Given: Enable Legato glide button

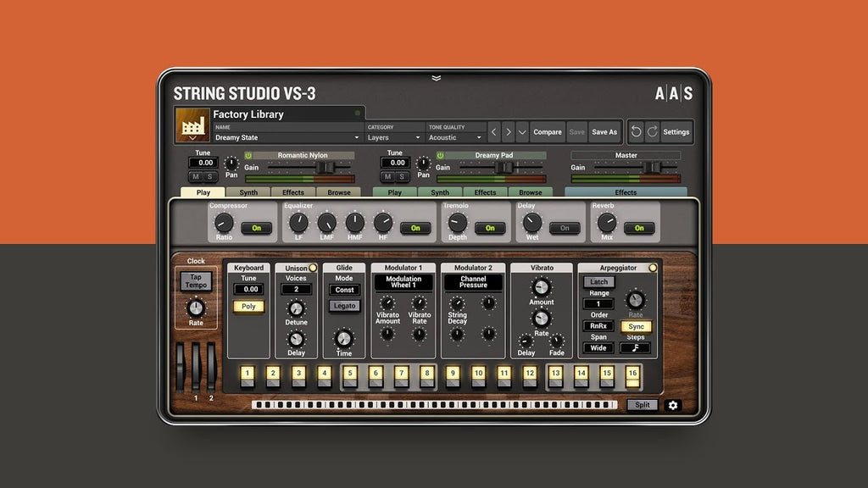Looking at the screenshot, I should pos(344,306).
